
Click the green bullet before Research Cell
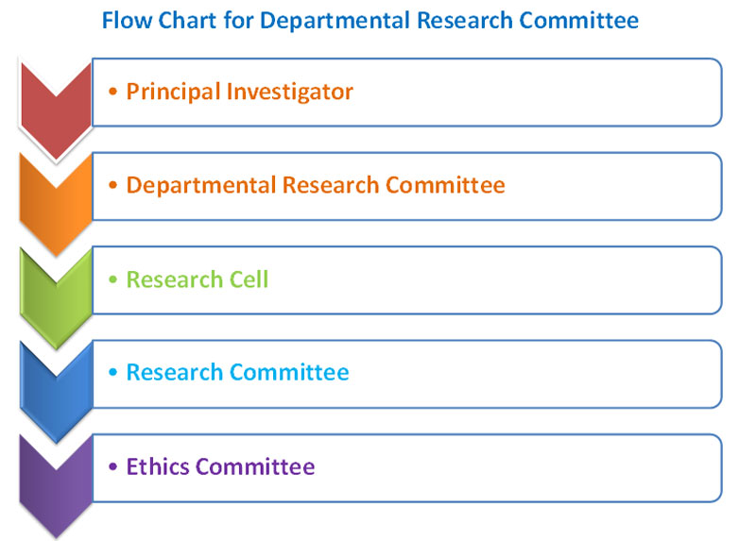click(x=113, y=279)
